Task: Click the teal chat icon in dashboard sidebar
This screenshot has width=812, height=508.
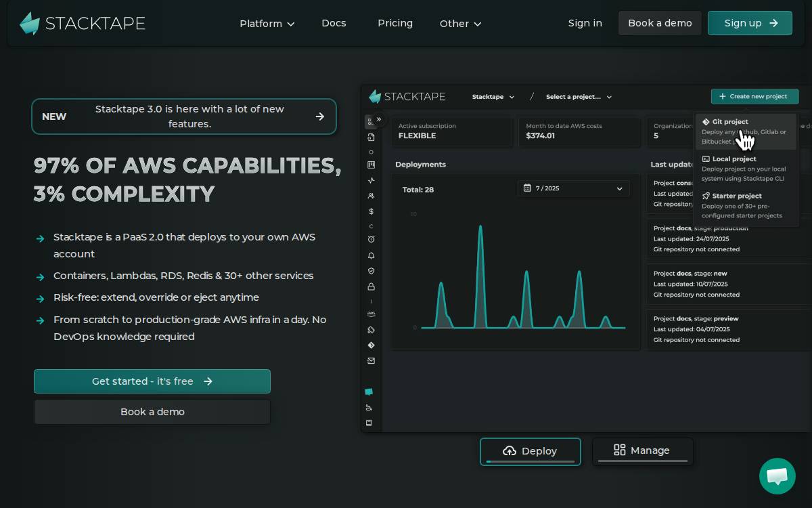Action: pyautogui.click(x=369, y=391)
